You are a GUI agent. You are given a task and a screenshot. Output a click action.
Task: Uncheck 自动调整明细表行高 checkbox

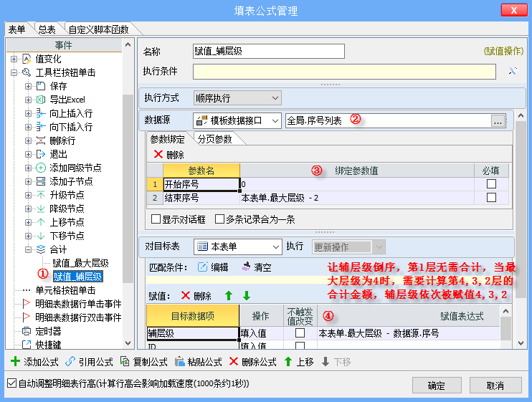12,383
